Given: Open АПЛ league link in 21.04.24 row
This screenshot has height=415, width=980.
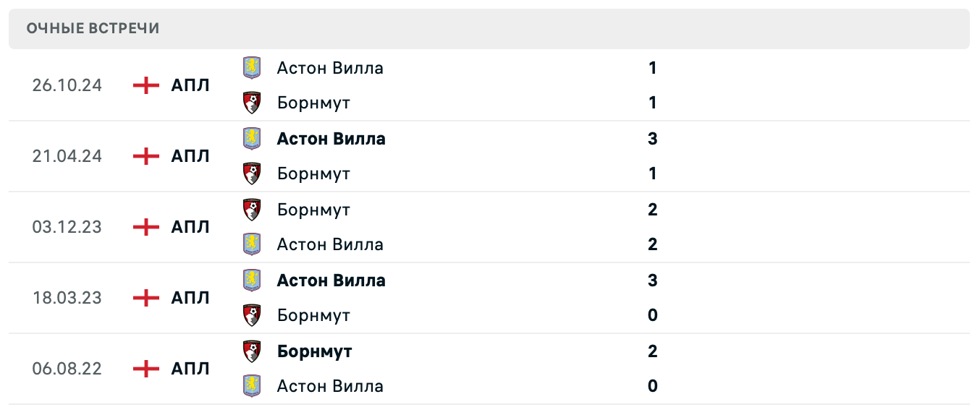Looking at the screenshot, I should (x=190, y=156).
